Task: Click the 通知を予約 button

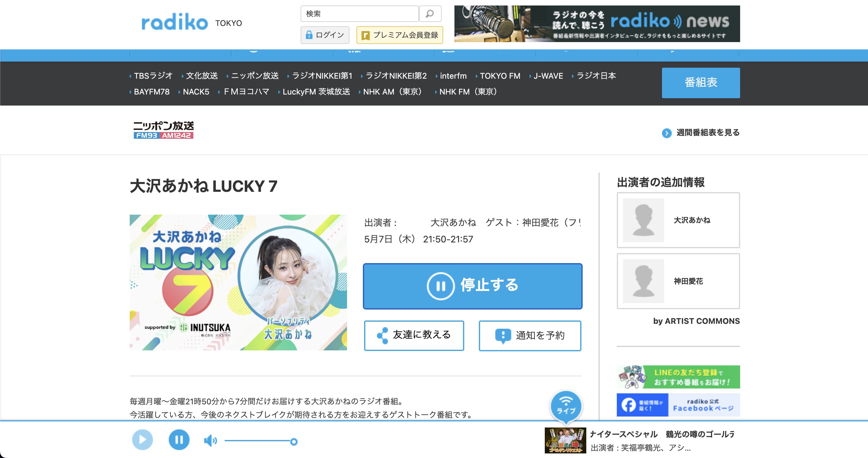Action: pyautogui.click(x=530, y=335)
